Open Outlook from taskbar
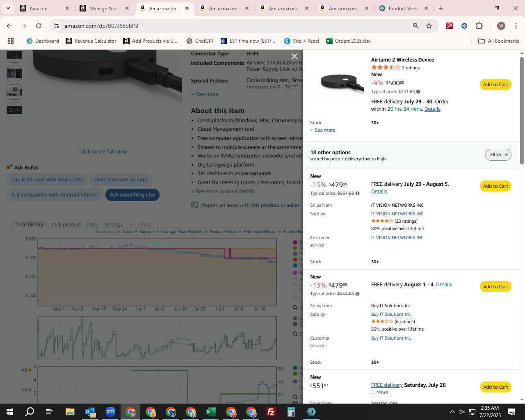The image size is (525, 420). click(x=90, y=412)
